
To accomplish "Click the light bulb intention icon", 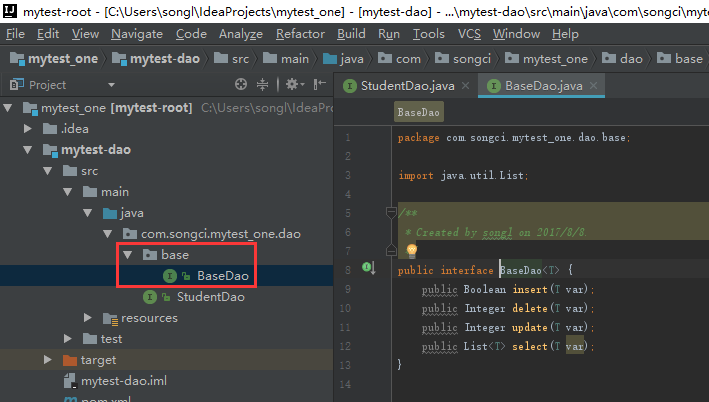I will 411,250.
